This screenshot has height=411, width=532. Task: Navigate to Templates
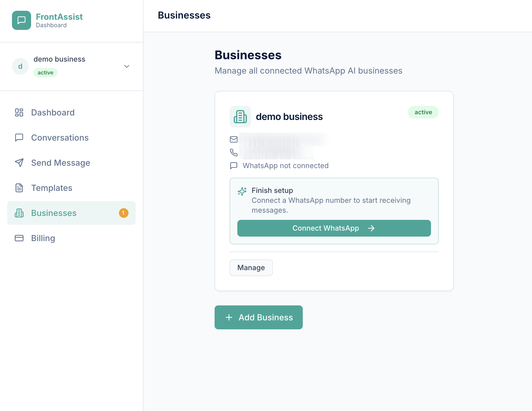click(x=71, y=188)
